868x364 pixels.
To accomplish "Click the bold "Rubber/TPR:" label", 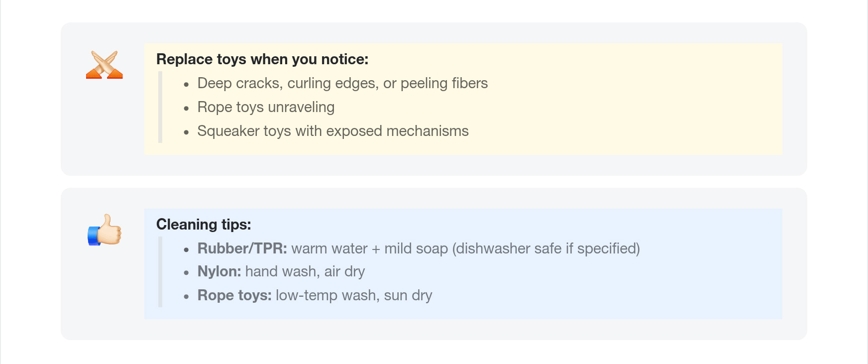I will [242, 248].
